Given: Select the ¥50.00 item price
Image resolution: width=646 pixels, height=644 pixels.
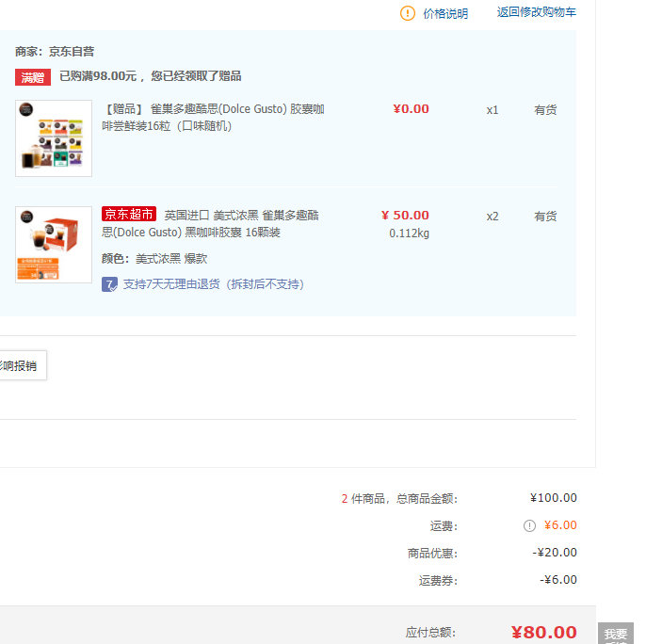Looking at the screenshot, I should 405,215.
